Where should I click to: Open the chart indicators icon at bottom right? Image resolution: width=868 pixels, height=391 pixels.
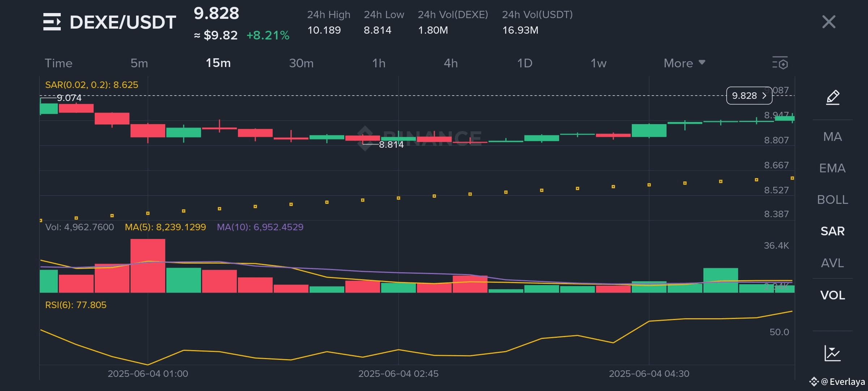point(833,353)
